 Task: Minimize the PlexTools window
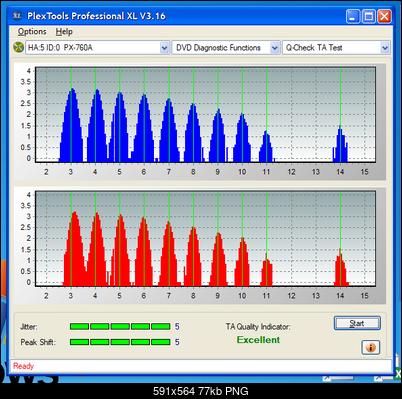click(353, 16)
